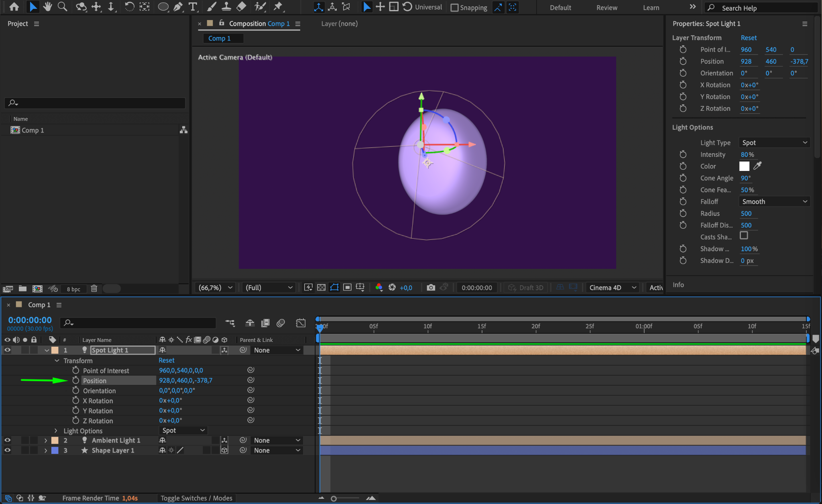822x504 pixels.
Task: Select the Puppet Pin tool
Action: pyautogui.click(x=278, y=7)
